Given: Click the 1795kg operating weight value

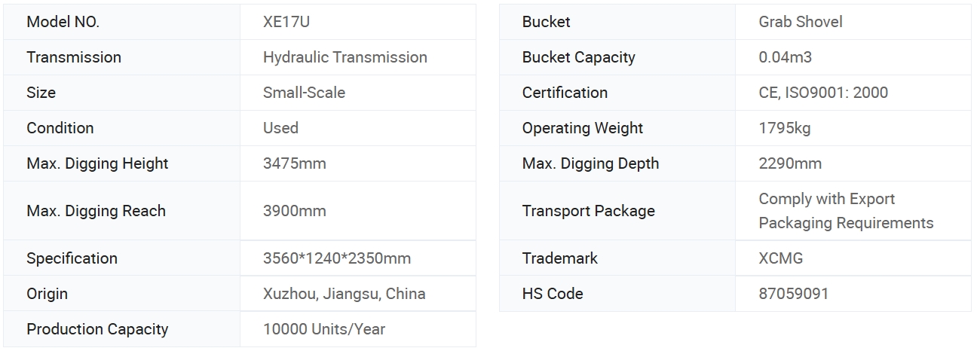Looking at the screenshot, I should (784, 128).
